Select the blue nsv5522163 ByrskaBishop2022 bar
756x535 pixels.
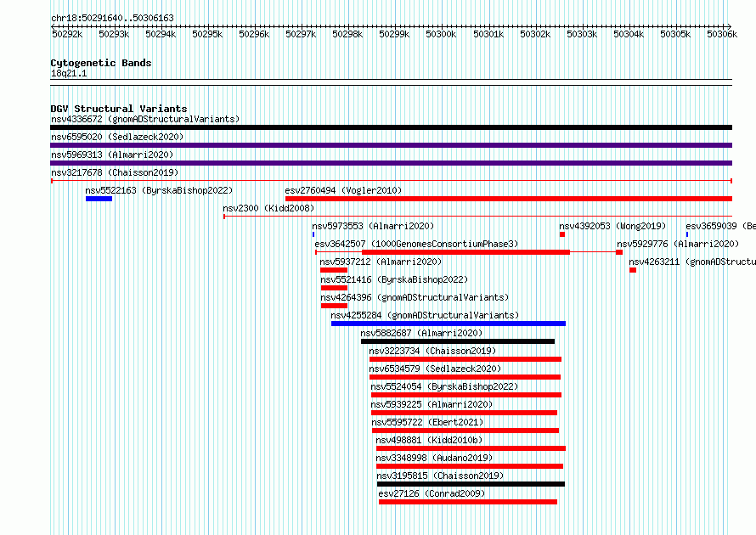pos(99,199)
